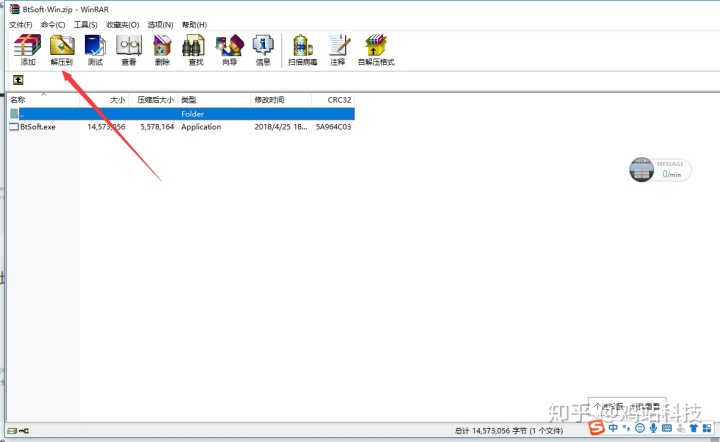Screen dimensions: 720x442
Task: Click the 2018/4/25 modified date cell
Action: pos(281,127)
